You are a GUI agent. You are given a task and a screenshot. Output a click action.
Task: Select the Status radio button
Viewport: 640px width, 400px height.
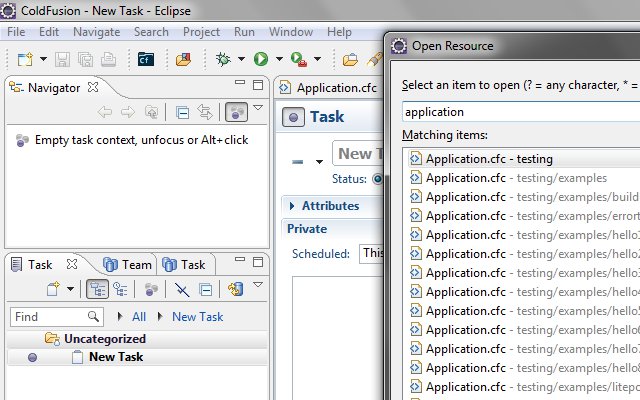point(378,179)
